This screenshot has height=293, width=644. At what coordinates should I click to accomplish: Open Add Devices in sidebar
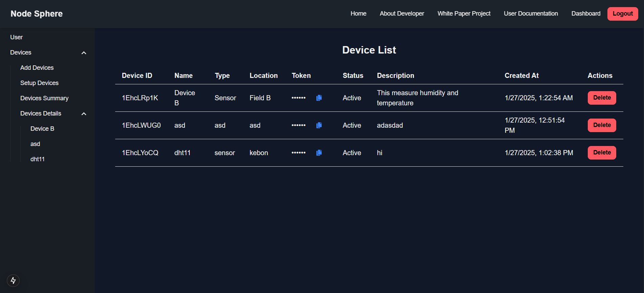pos(37,68)
